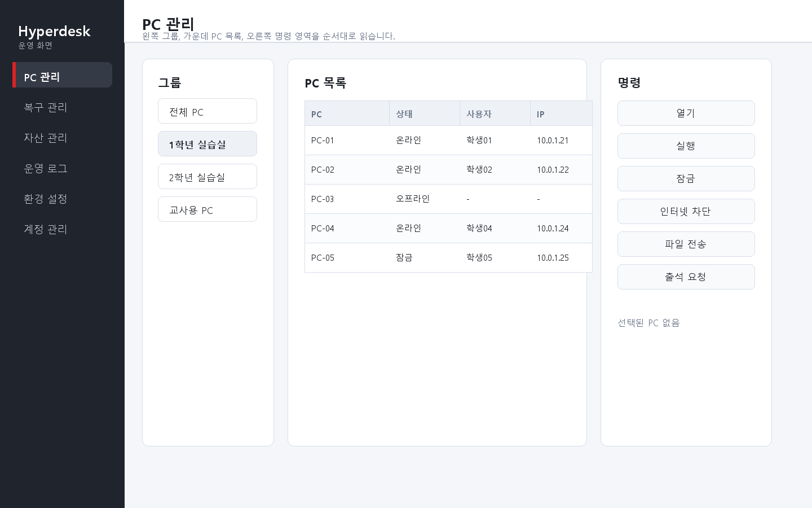Click the 실행 command button
Viewport: 812px width, 508px height.
(x=686, y=146)
